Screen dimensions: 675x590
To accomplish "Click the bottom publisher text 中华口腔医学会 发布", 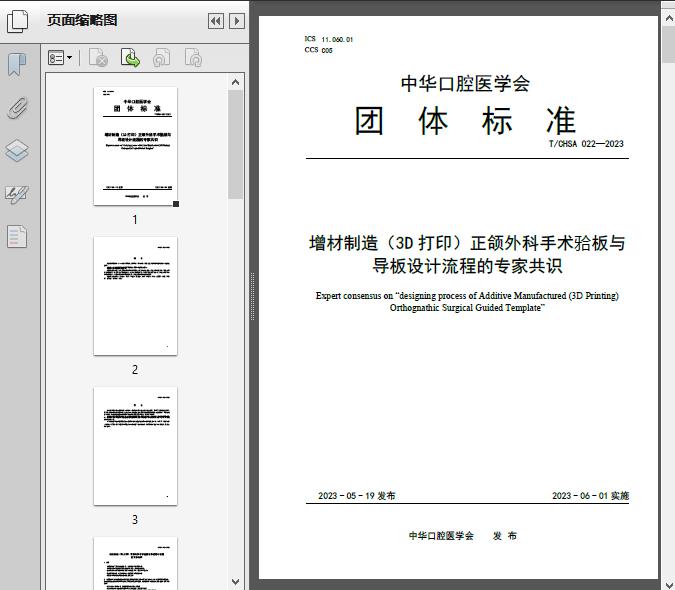I will [x=463, y=536].
